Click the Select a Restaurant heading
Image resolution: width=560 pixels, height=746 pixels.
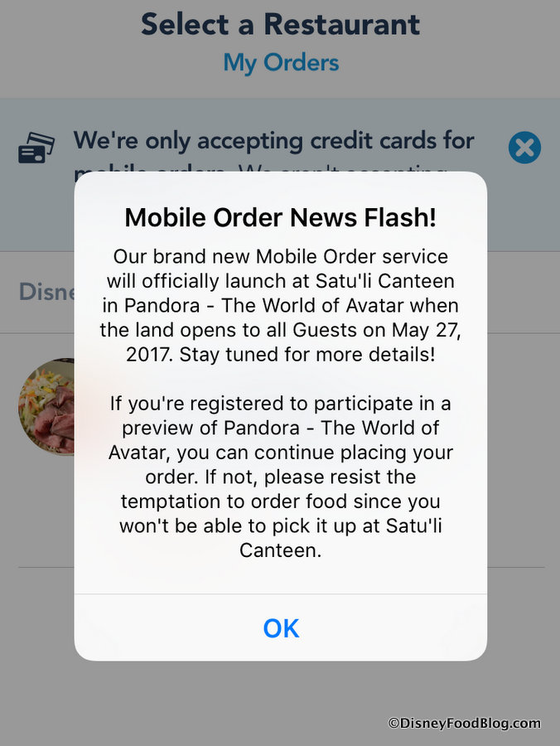coord(281,24)
